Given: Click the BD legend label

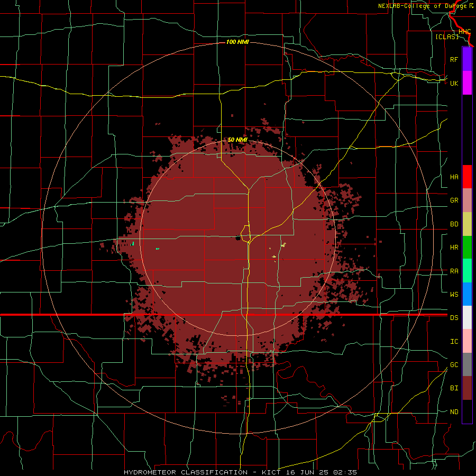Looking at the screenshot, I should [x=454, y=224].
